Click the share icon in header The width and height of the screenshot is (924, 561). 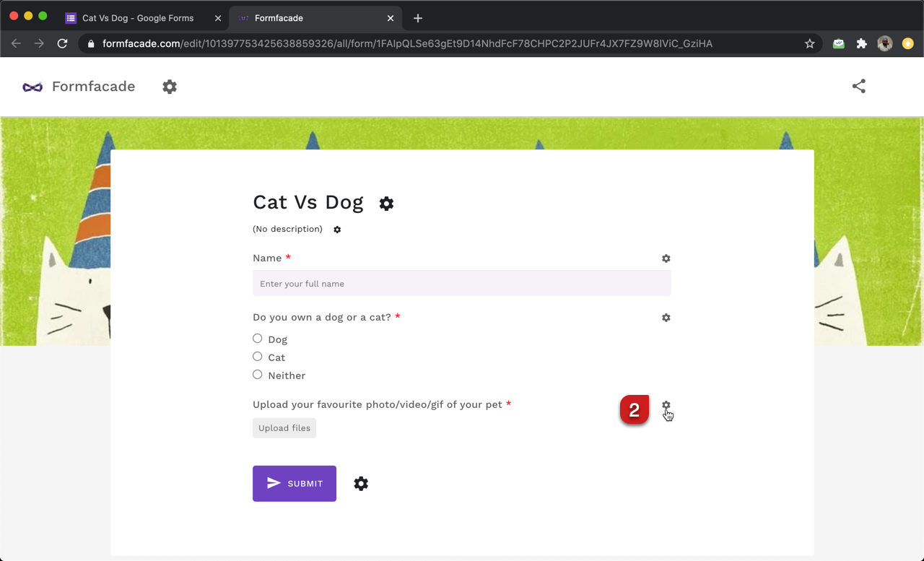[858, 87]
